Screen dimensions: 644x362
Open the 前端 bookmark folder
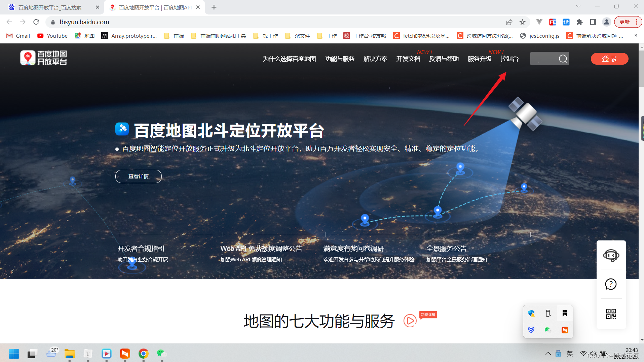174,36
